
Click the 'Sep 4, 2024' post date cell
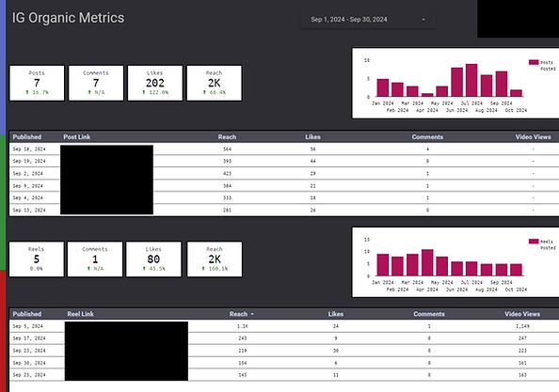[x=28, y=198]
